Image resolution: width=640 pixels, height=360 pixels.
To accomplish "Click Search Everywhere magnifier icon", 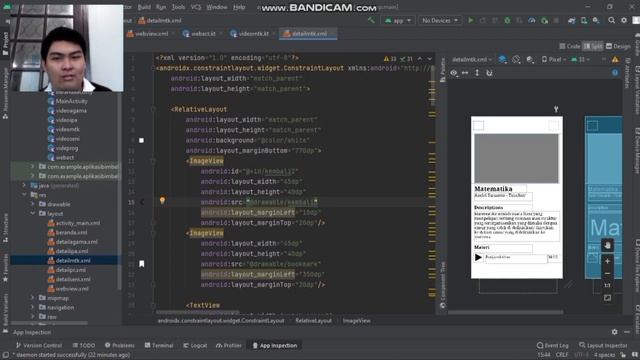I will 611,20.
